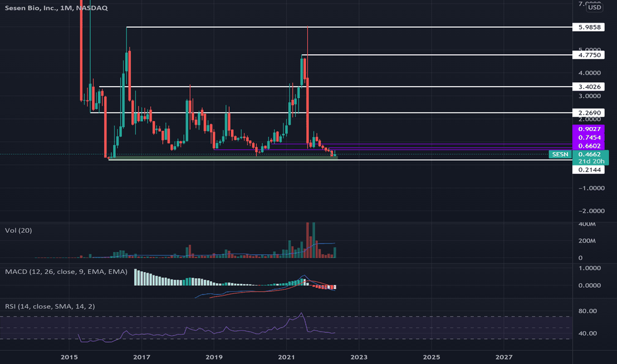Click the 40.00 RSI axis label

tap(587, 334)
